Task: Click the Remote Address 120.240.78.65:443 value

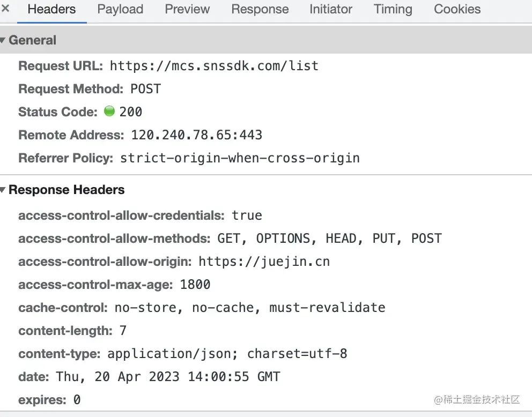Action: tap(196, 135)
